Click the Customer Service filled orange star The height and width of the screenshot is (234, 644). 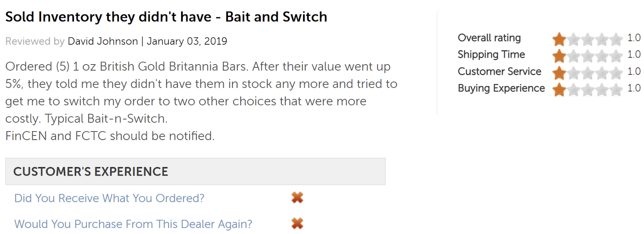[559, 73]
